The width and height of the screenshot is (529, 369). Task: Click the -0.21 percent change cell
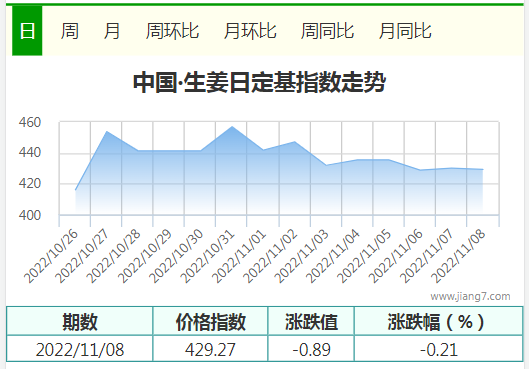pyautogui.click(x=439, y=349)
